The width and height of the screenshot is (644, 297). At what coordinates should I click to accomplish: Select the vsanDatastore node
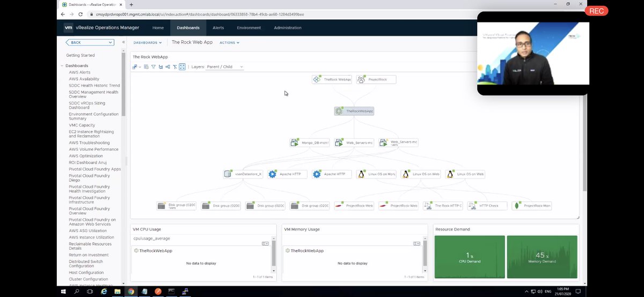click(x=243, y=174)
